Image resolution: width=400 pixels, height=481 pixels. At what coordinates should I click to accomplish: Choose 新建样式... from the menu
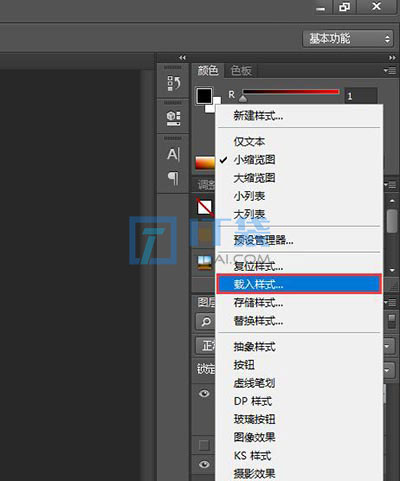tap(299, 116)
